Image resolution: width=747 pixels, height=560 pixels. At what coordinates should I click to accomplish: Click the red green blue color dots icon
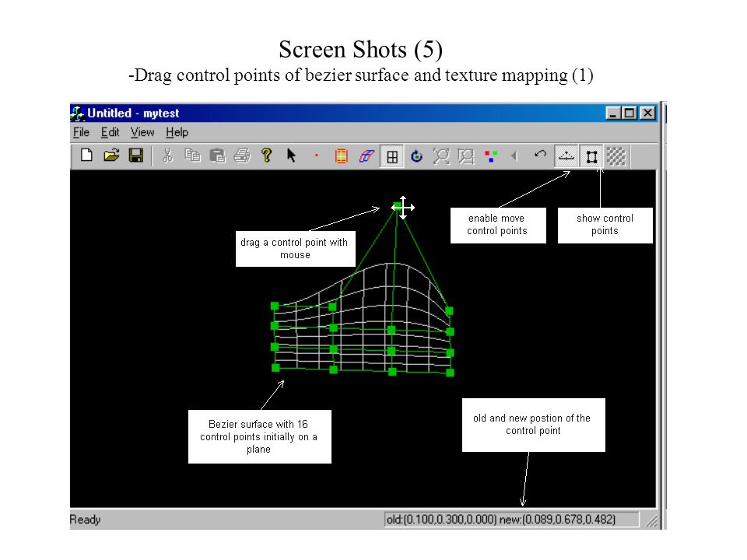click(491, 156)
